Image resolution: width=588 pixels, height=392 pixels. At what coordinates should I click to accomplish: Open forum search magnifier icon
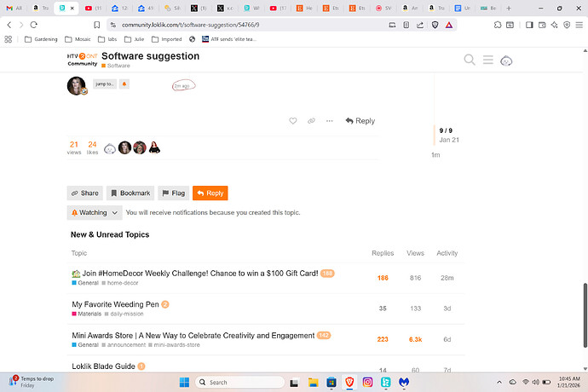(470, 60)
